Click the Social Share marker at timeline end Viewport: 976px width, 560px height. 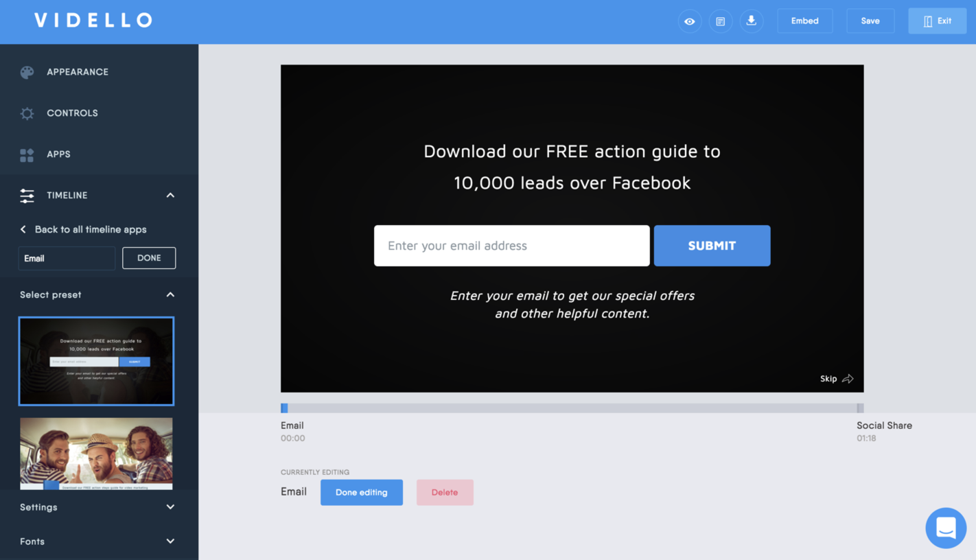pos(860,408)
